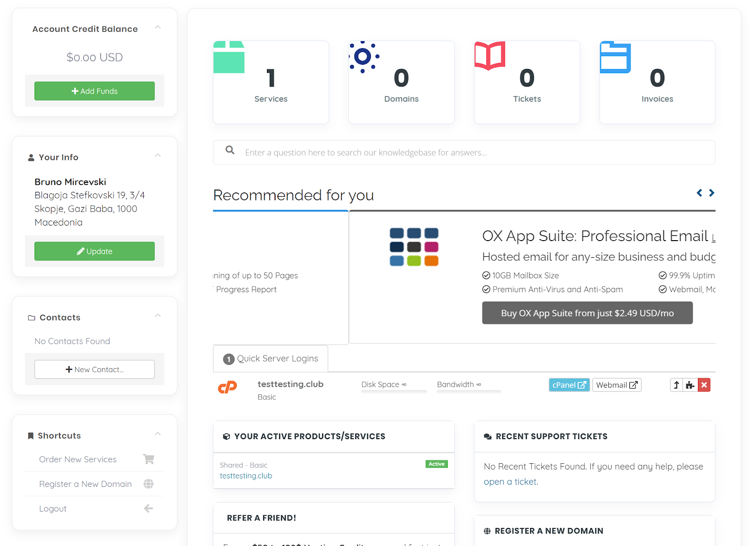Screen dimensions: 756x546
Task: Open the Invoices tile
Action: pyautogui.click(x=657, y=83)
